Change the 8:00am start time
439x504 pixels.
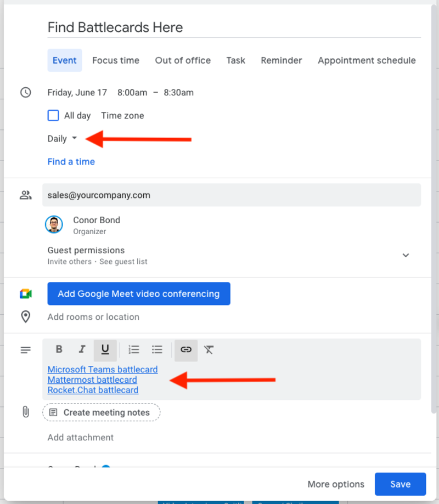coord(132,93)
